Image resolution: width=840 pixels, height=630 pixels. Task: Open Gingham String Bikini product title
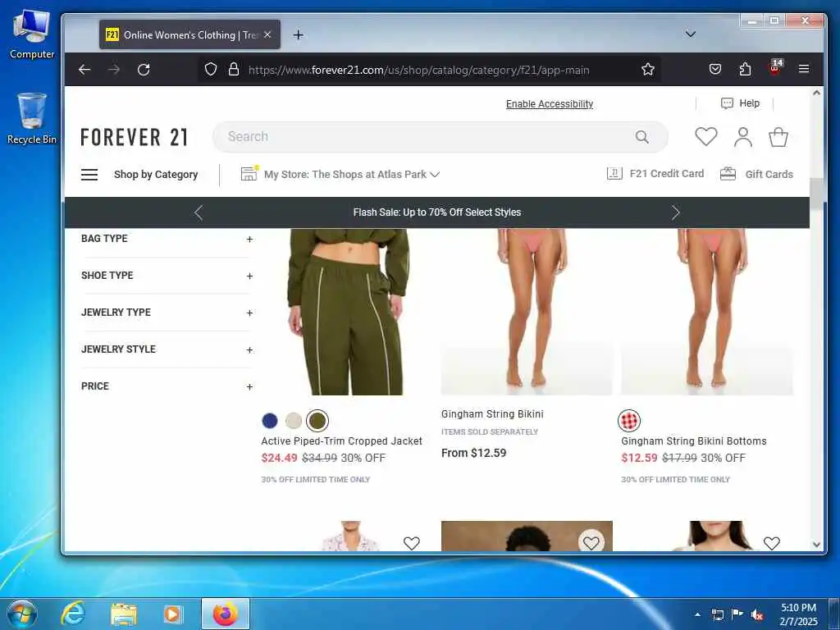pos(492,413)
